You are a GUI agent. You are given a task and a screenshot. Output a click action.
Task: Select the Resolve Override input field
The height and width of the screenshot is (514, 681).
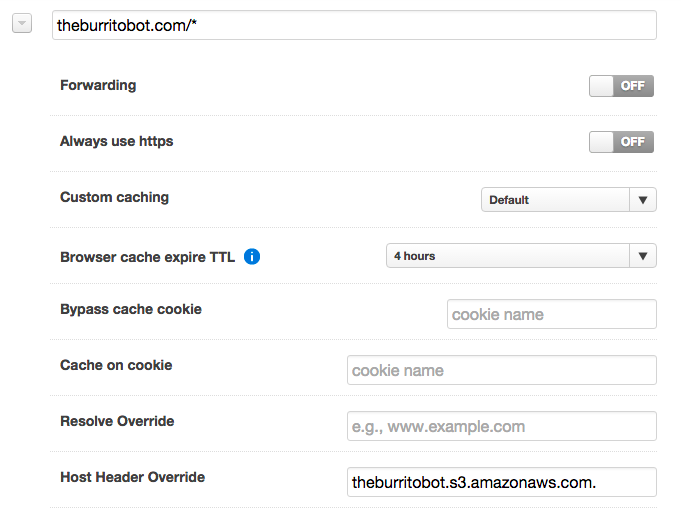point(501,426)
